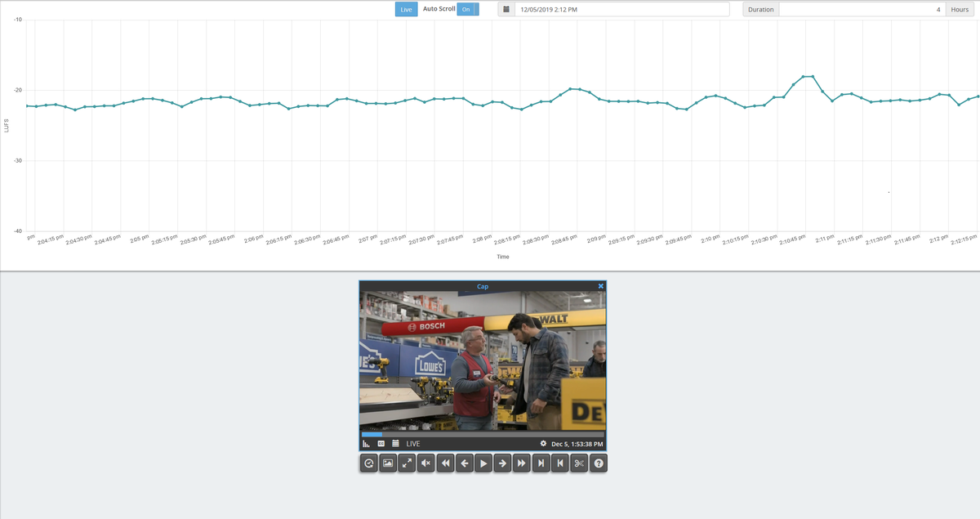
Task: Open the audio levels chart icon
Action: pyautogui.click(x=366, y=443)
